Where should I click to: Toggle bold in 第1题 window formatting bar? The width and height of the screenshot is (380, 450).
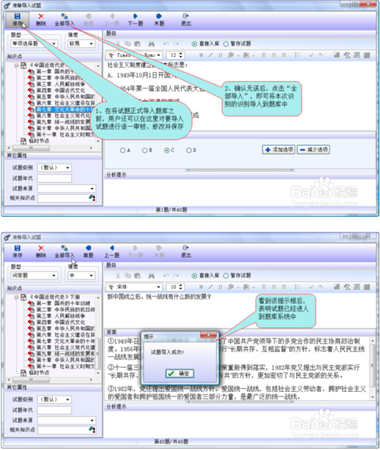click(x=201, y=55)
